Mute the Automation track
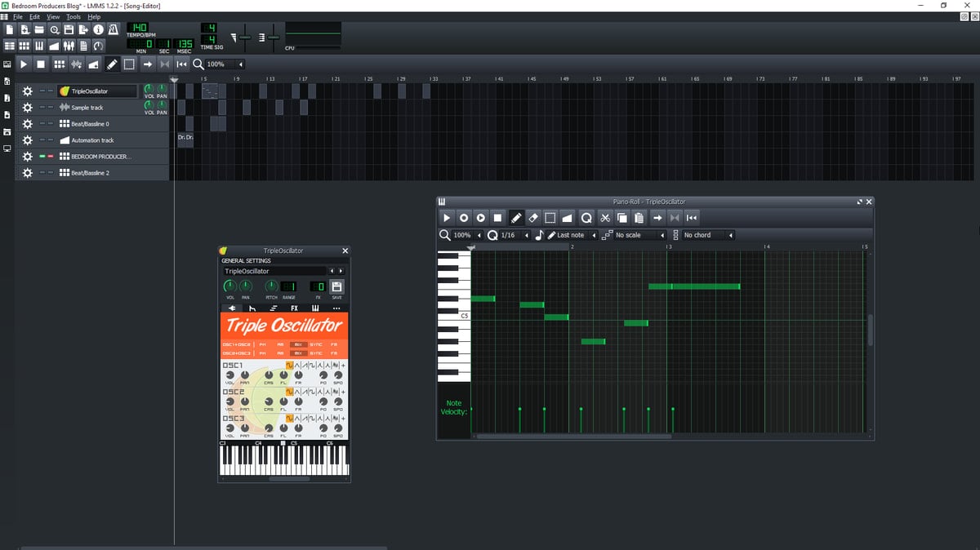Viewport: 980px width, 550px height. click(42, 140)
